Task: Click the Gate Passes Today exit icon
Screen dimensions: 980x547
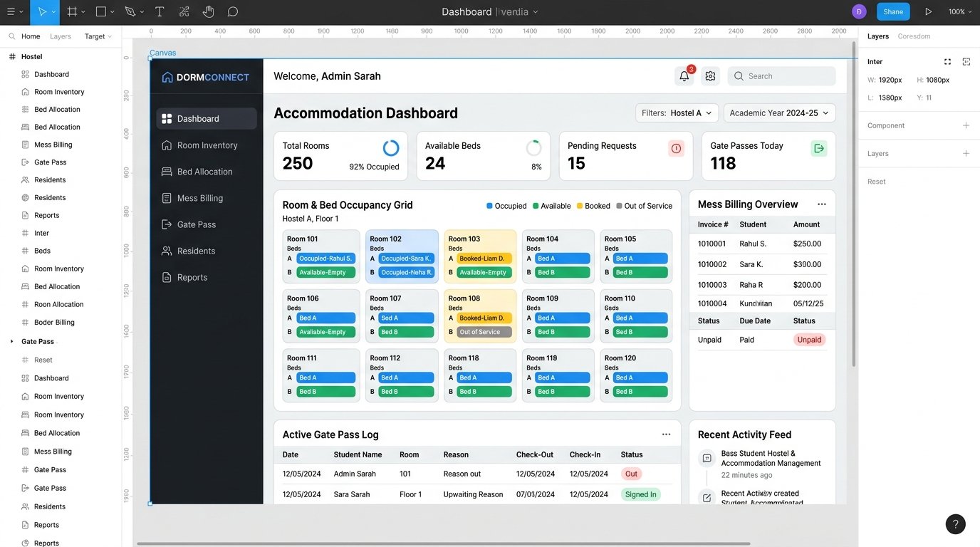Action: pos(819,148)
